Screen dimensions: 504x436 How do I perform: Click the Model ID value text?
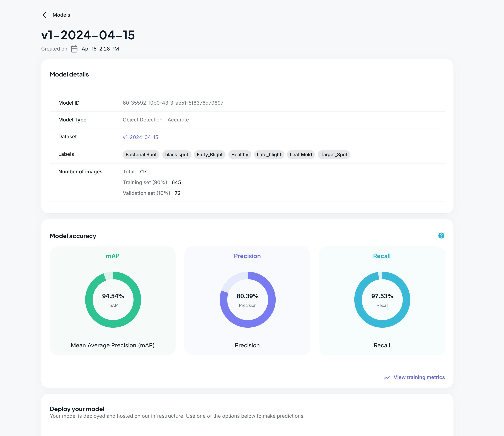pos(173,103)
